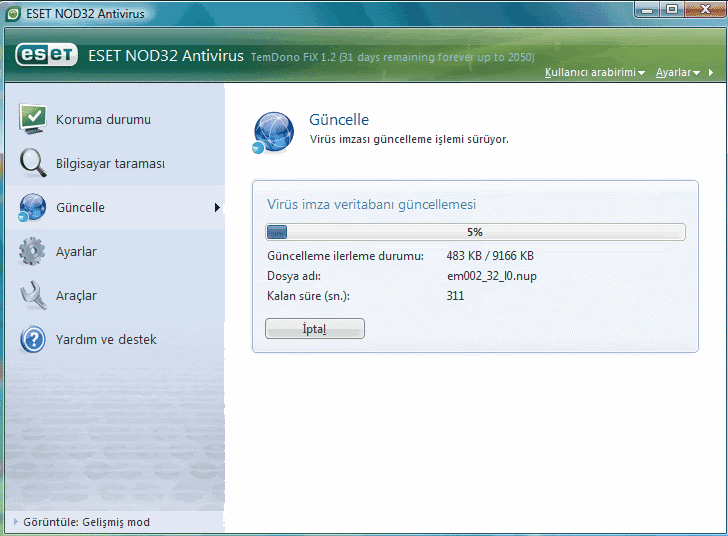The width and height of the screenshot is (728, 536).
Task: Click the Araçlar wrench icon
Action: point(33,295)
